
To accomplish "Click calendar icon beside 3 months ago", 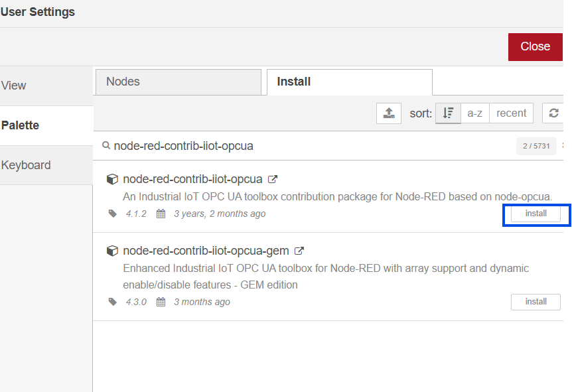I will [161, 302].
